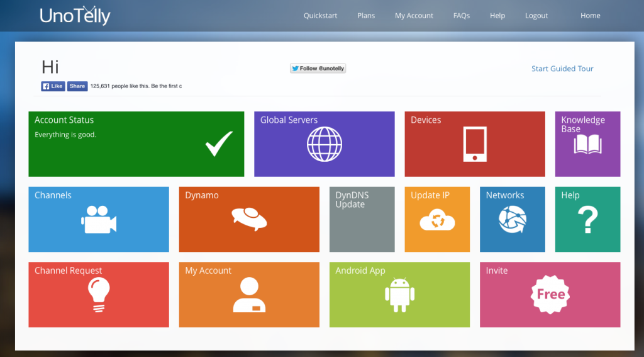Click the Channel Request tile title
Viewport: 644px width, 357px height.
(x=68, y=271)
